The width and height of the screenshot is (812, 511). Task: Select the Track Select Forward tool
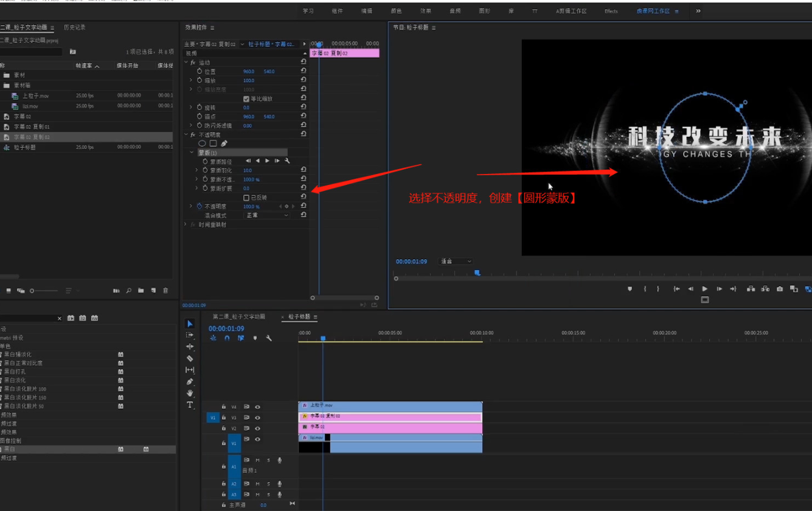[x=190, y=335]
